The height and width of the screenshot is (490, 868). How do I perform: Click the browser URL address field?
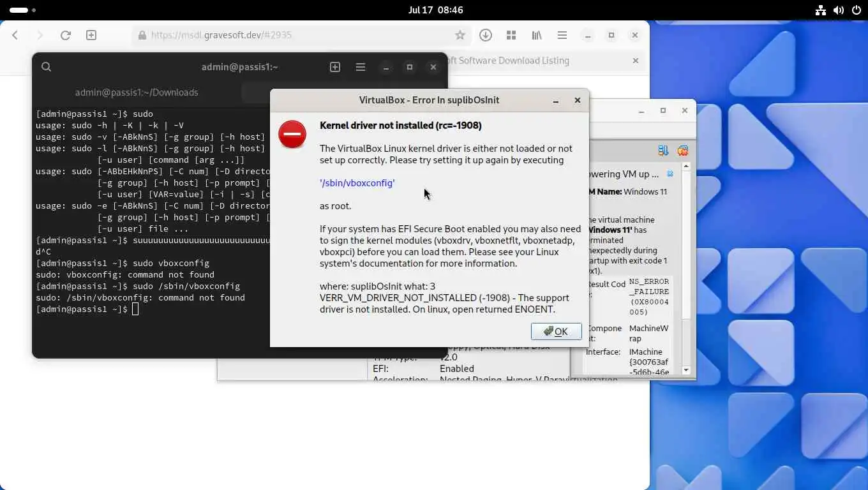tap(301, 35)
